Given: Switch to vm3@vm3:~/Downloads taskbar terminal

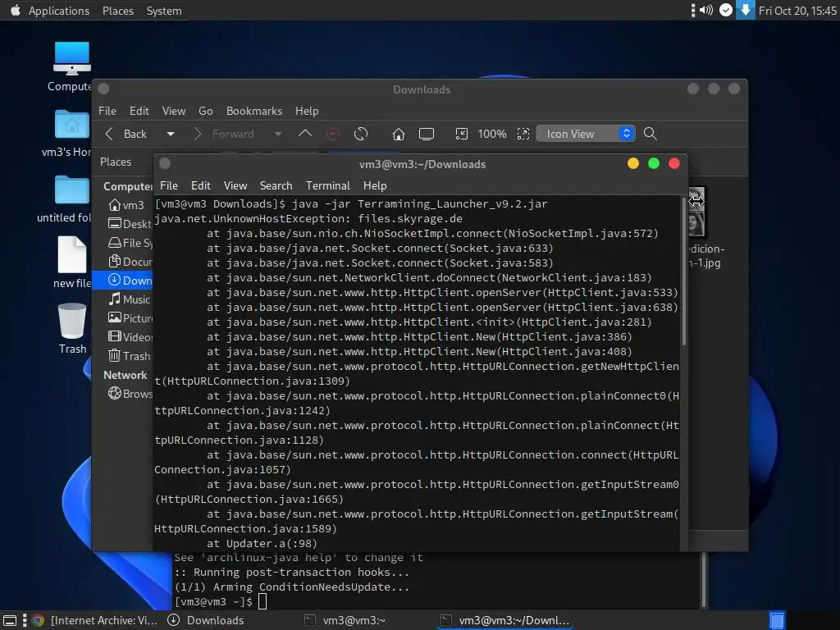Looking at the screenshot, I should click(505, 620).
